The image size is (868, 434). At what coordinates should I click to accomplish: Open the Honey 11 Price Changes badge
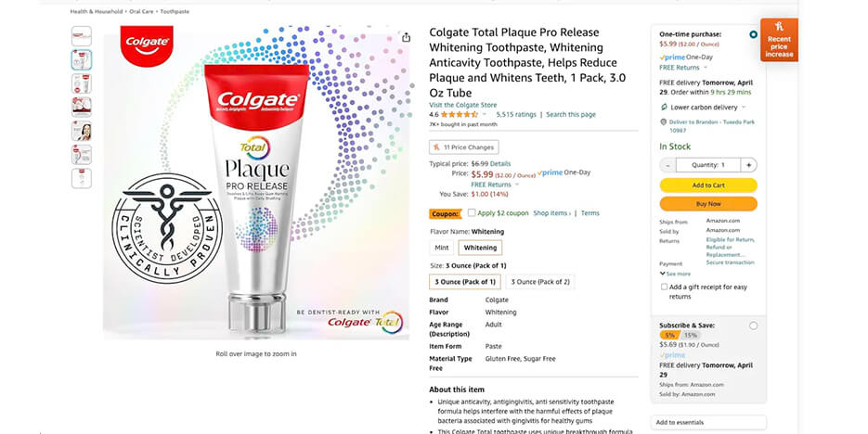coord(464,147)
